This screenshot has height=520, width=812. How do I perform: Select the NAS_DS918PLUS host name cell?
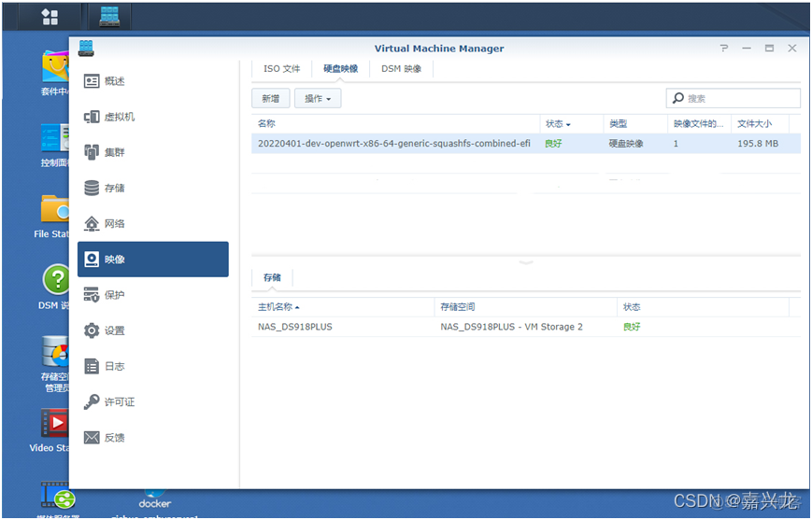coord(295,327)
